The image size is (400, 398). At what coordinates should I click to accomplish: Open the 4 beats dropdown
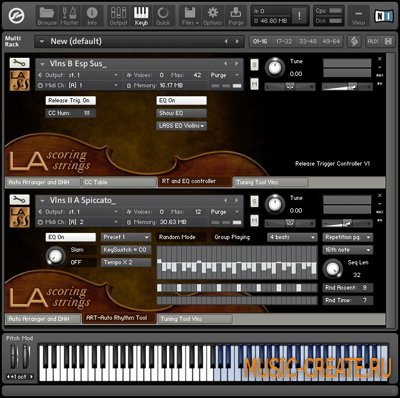point(292,237)
